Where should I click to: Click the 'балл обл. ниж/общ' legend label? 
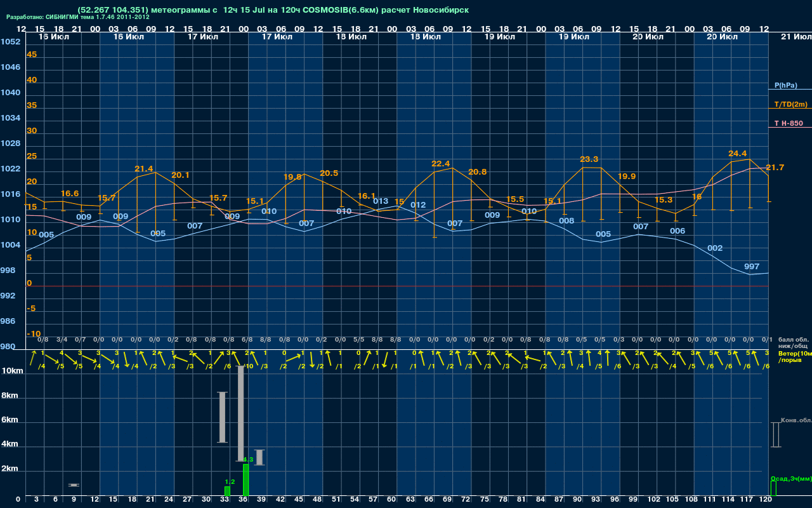point(794,343)
